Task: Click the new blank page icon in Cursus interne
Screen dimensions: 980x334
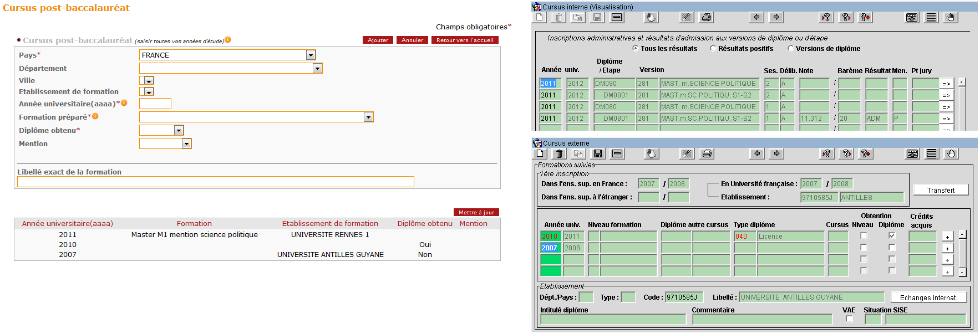Action: [x=540, y=18]
